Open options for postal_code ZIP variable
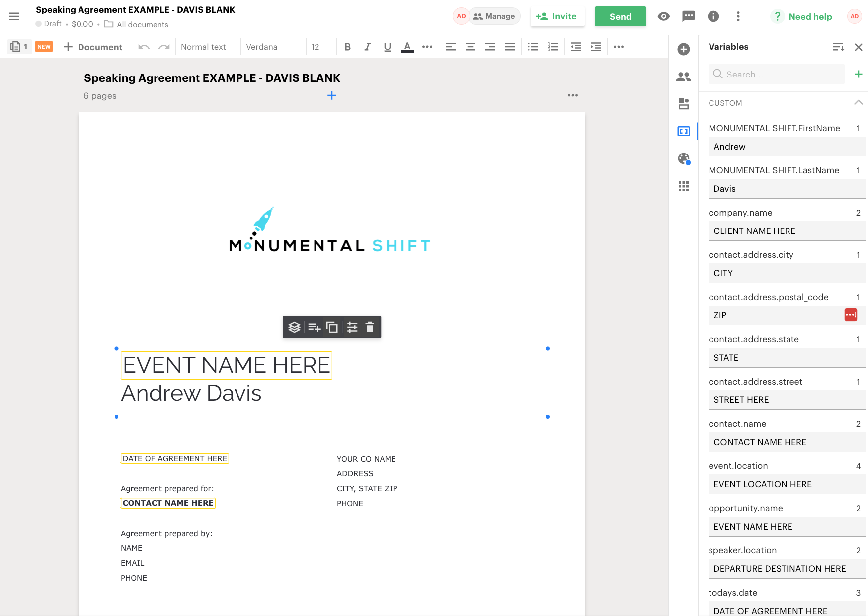868x616 pixels. 851,315
